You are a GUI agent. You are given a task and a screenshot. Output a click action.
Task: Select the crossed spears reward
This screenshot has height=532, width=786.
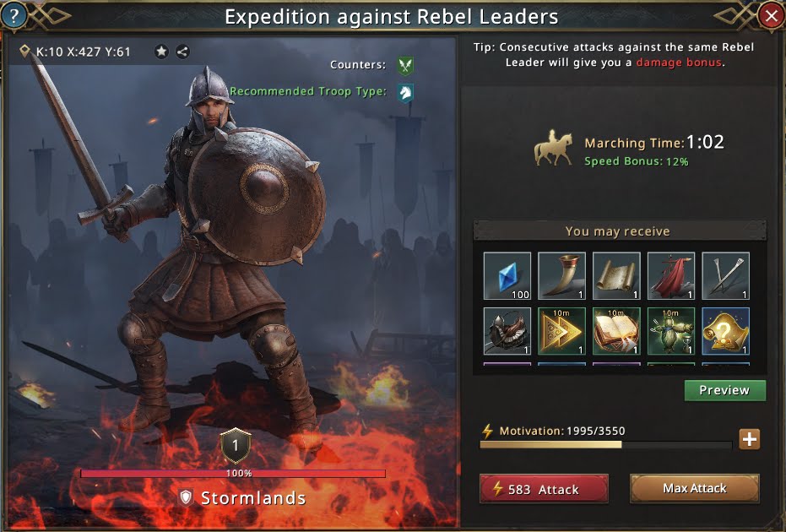click(x=725, y=276)
